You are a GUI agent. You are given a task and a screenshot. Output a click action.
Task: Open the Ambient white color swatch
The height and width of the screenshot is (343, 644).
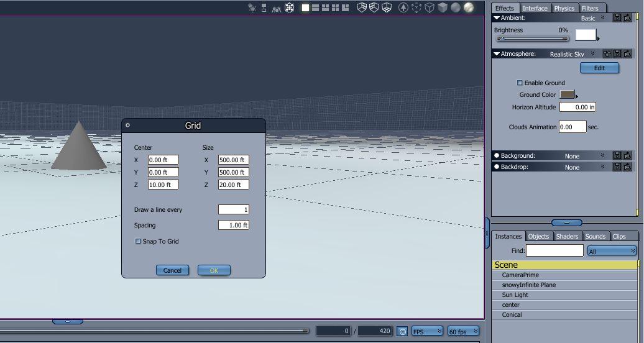click(586, 35)
